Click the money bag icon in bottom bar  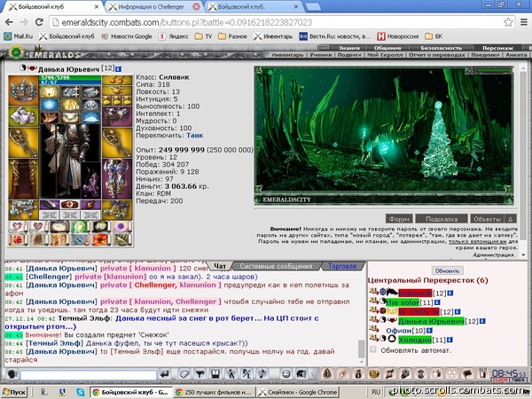(358, 374)
